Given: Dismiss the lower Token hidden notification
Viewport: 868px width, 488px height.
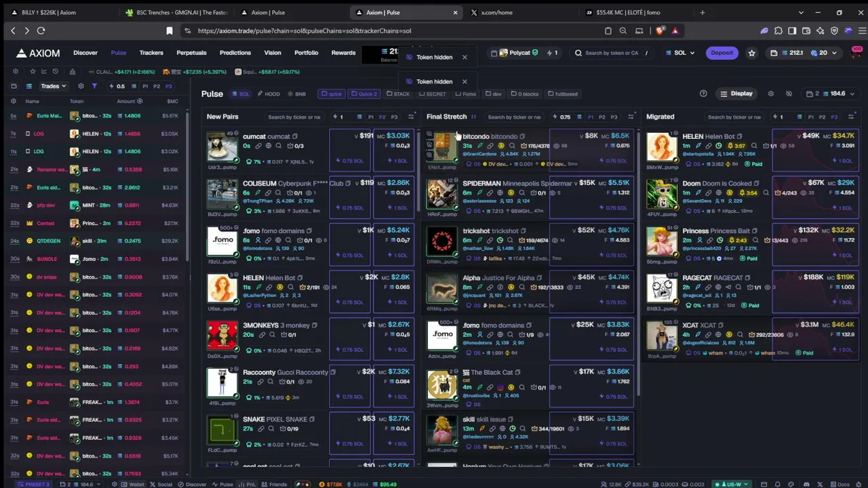Looking at the screenshot, I should [x=465, y=81].
